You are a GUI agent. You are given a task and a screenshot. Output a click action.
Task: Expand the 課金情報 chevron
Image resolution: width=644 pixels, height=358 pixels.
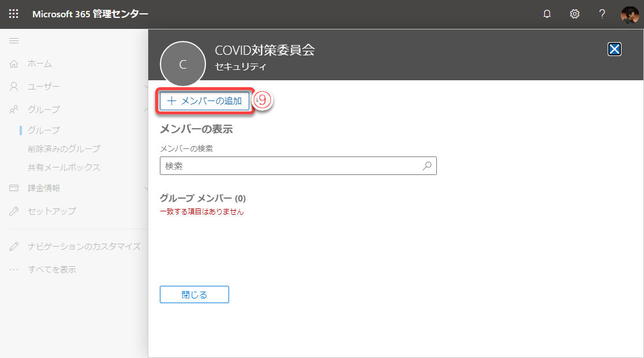pos(146,188)
